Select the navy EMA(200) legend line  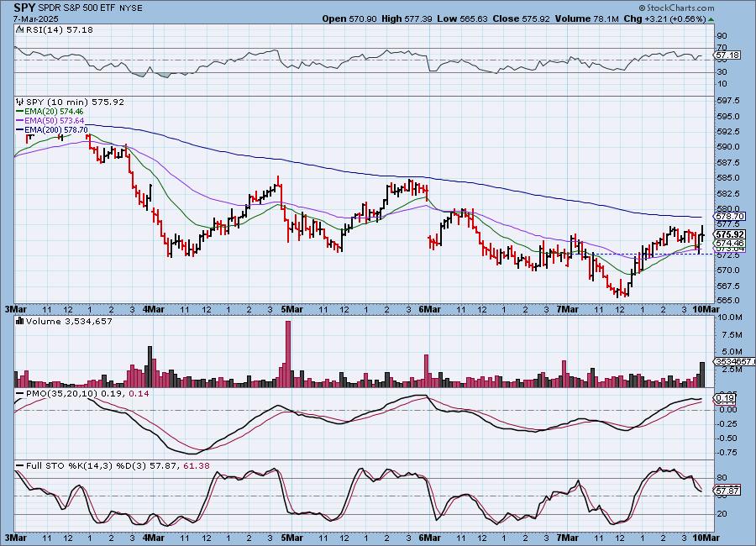click(x=20, y=129)
